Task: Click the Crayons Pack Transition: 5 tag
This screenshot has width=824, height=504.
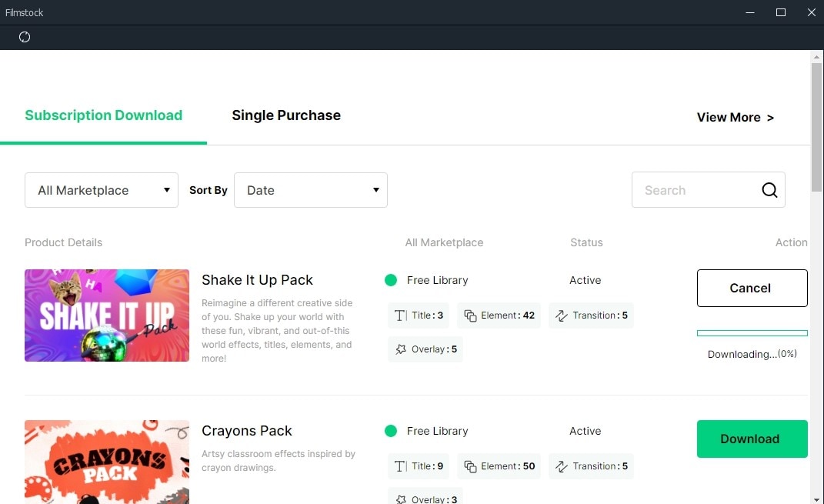Action: coord(591,466)
